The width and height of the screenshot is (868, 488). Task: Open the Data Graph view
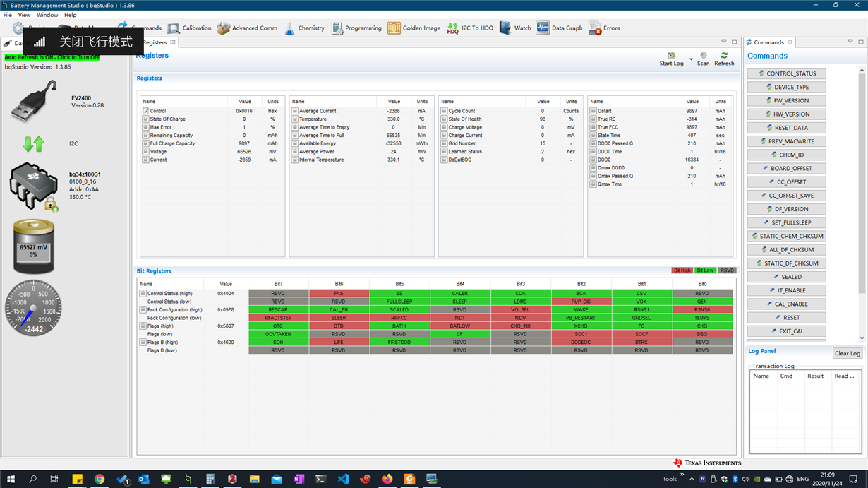(x=560, y=28)
